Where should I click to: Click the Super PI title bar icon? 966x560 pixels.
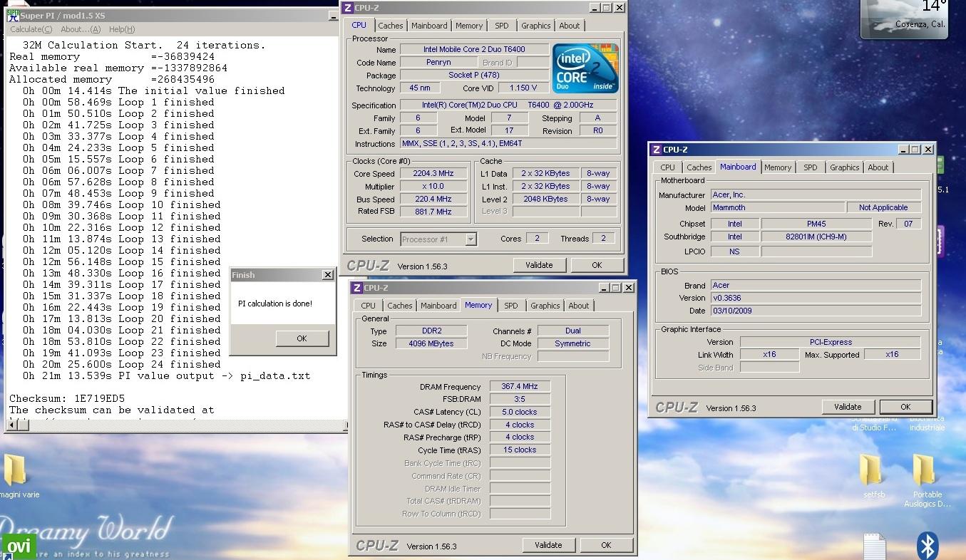click(13, 16)
